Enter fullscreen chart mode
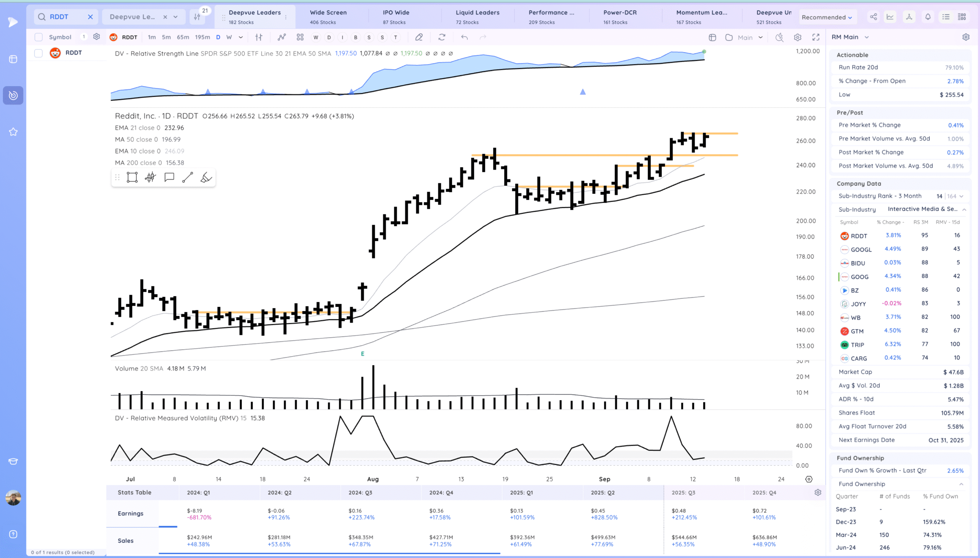 [816, 37]
